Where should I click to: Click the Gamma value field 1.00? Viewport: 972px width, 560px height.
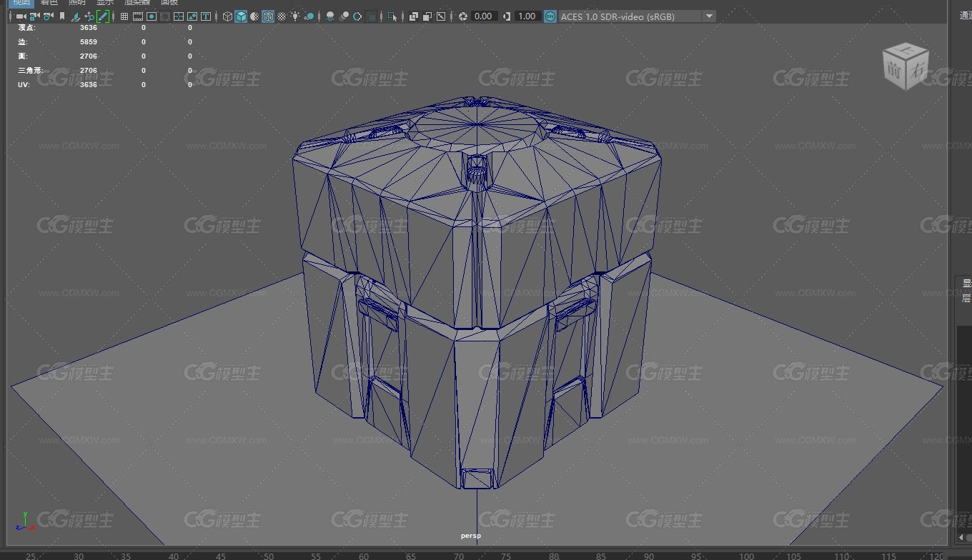click(x=527, y=16)
